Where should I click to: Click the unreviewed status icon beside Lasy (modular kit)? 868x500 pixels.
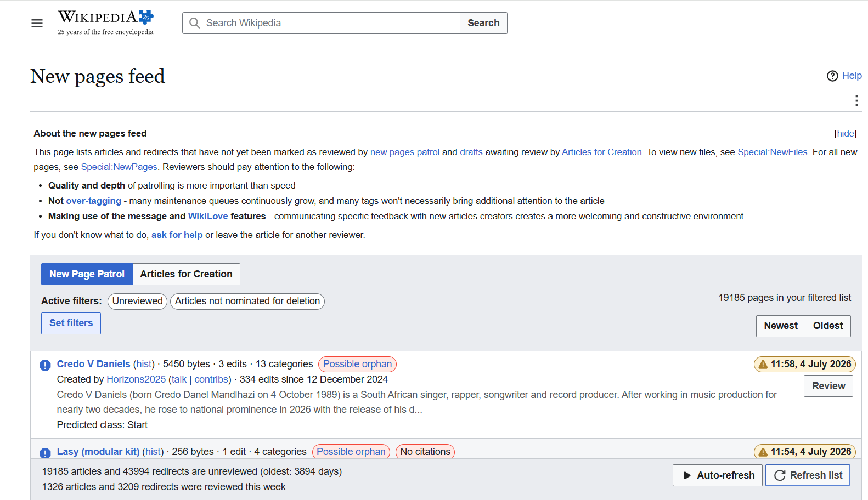(45, 453)
